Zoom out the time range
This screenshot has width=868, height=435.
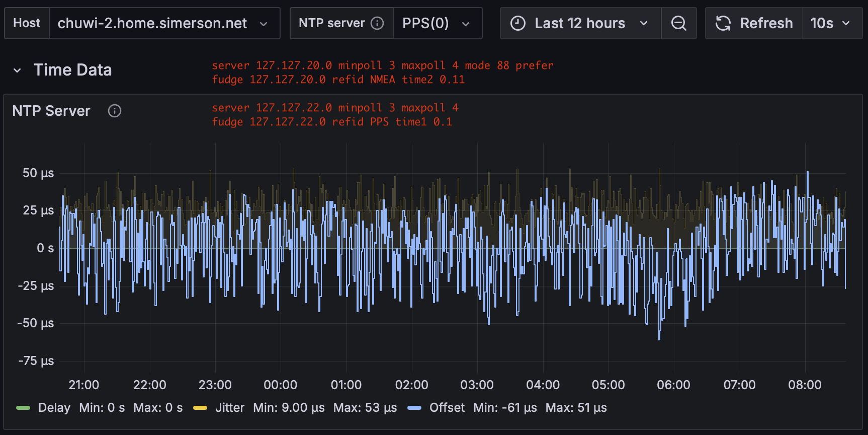679,23
